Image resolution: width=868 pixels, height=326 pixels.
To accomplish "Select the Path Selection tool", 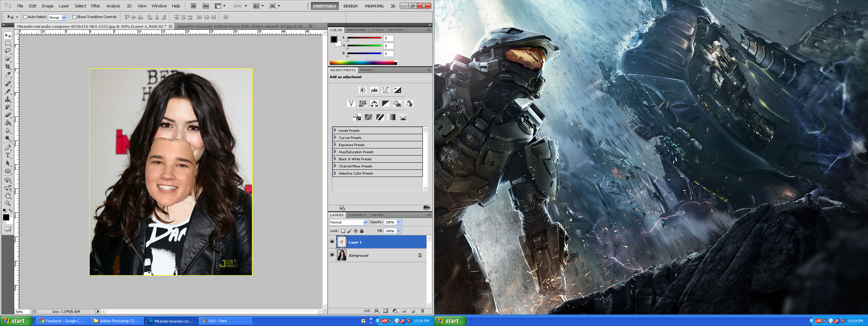I will click(x=8, y=163).
